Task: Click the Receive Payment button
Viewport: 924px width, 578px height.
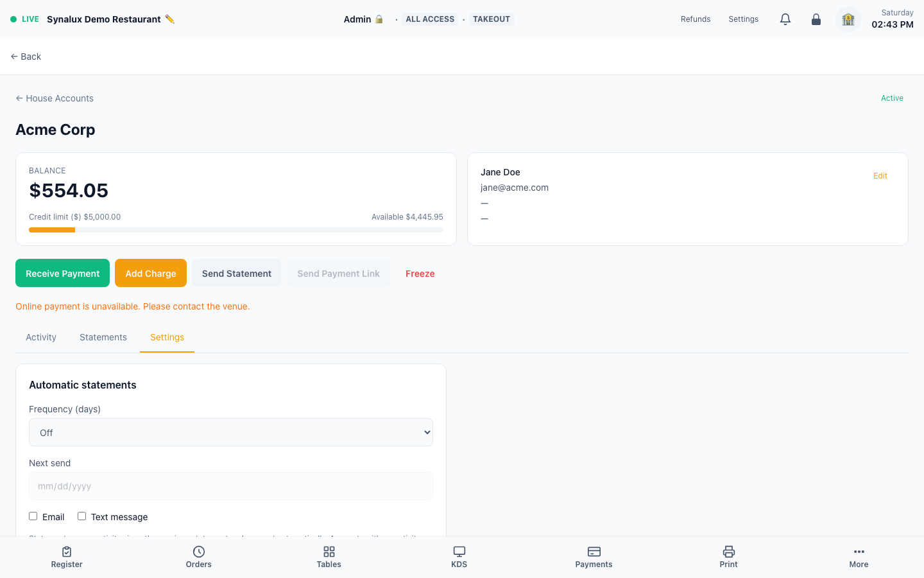Action: tap(63, 273)
